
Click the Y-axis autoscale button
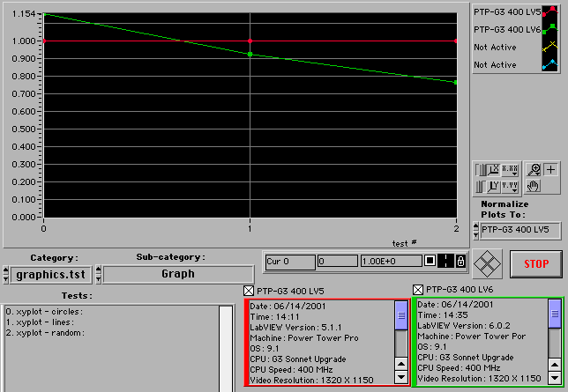pos(494,186)
